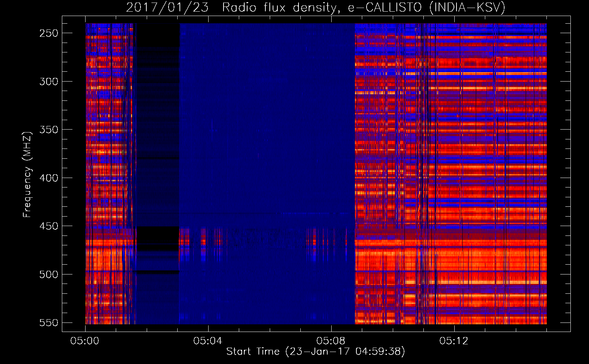Click the 450 frequency tick label
Image resolution: width=589 pixels, height=364 pixels.
49,226
